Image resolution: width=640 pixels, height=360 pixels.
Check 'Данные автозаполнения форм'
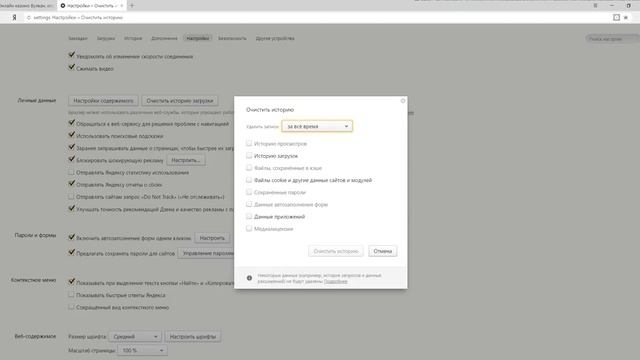[249, 204]
